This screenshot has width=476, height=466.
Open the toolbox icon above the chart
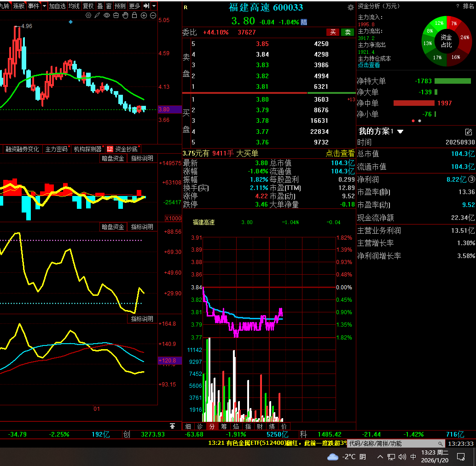(x=116, y=15)
